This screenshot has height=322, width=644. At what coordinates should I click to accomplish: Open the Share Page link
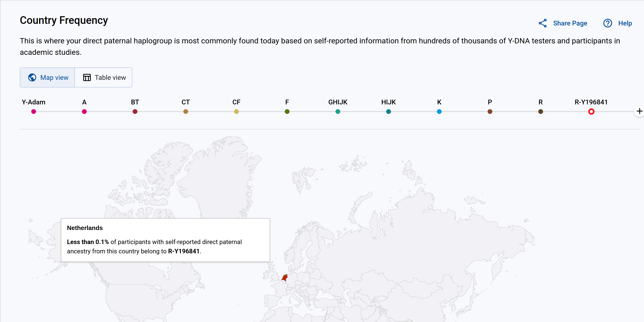coord(570,23)
